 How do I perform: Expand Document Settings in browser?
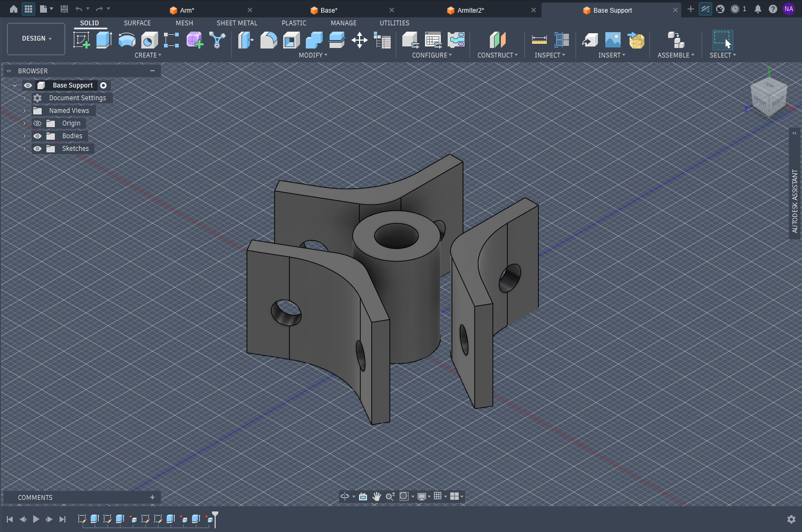point(24,98)
